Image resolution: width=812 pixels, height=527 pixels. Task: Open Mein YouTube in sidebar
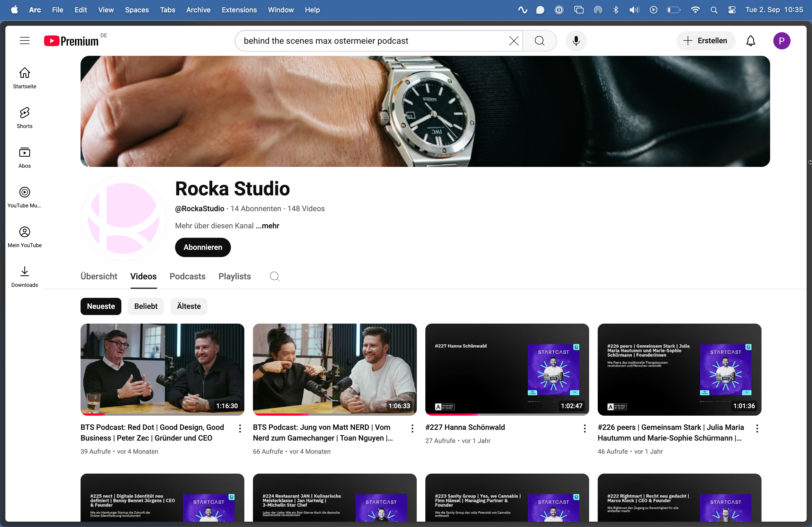[24, 237]
